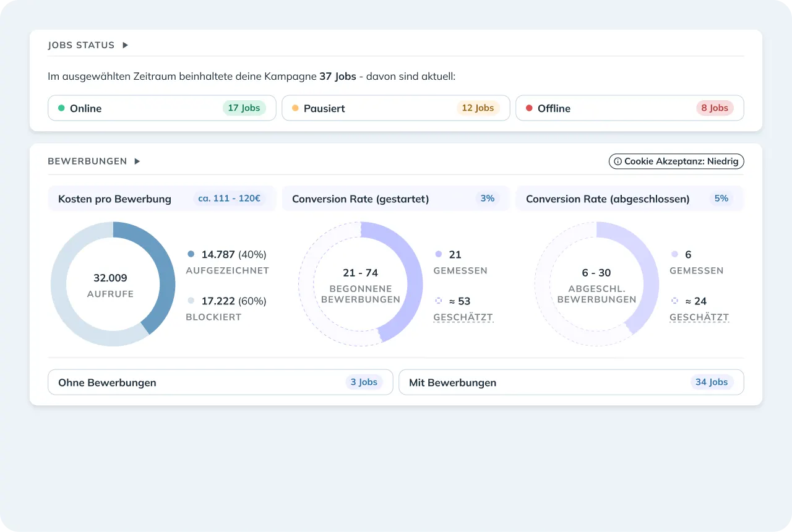Click the 12 Jobs orange badge
792x532 pixels.
[x=478, y=108]
